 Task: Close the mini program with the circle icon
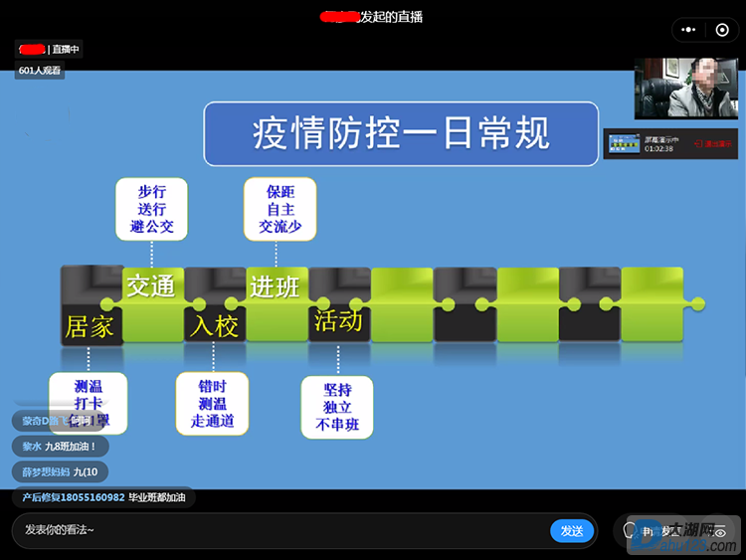[x=722, y=30]
